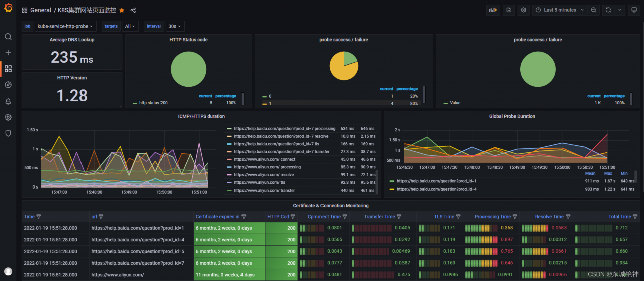Click the zoom out time range icon
Viewport: 644px width, 281px height.
pos(594,10)
